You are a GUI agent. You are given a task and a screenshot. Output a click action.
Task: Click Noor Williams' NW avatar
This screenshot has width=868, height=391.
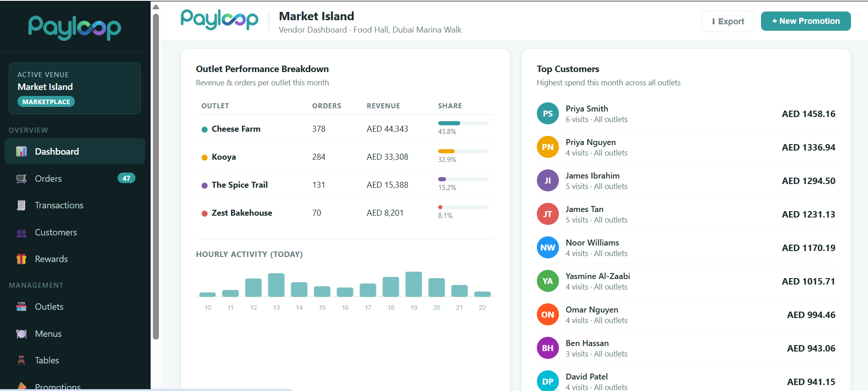[x=548, y=247]
